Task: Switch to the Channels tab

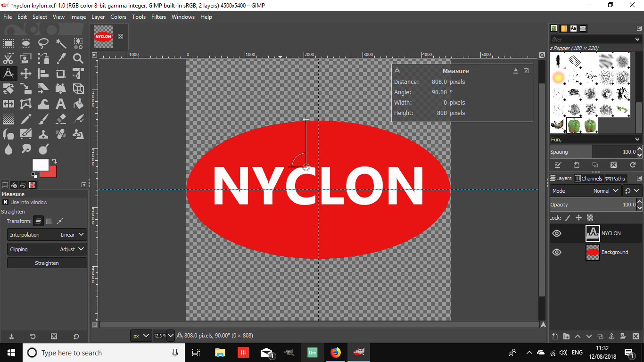Action: [x=588, y=179]
